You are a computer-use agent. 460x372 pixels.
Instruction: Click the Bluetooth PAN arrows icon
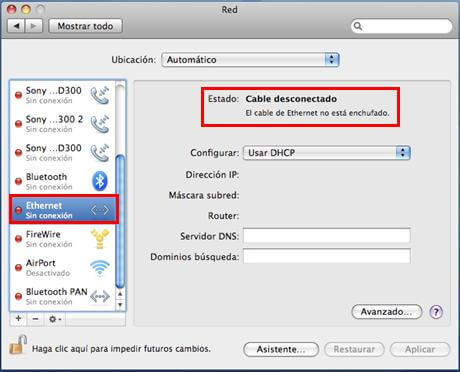click(100, 296)
